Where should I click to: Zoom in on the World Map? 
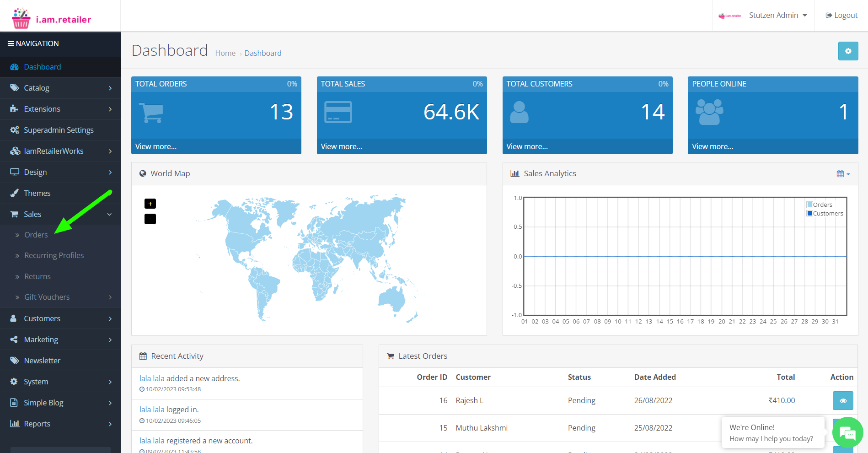[x=150, y=204]
